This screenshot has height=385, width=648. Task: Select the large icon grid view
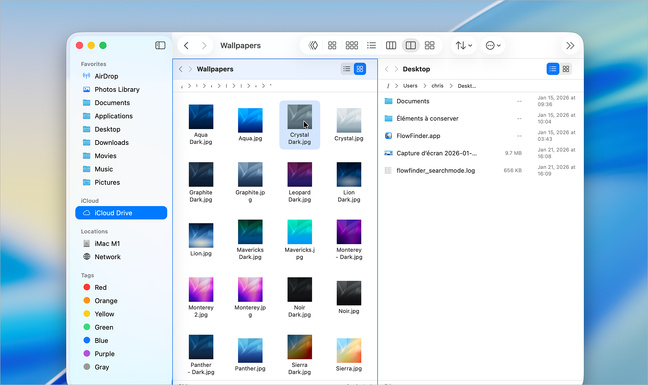[x=332, y=45]
